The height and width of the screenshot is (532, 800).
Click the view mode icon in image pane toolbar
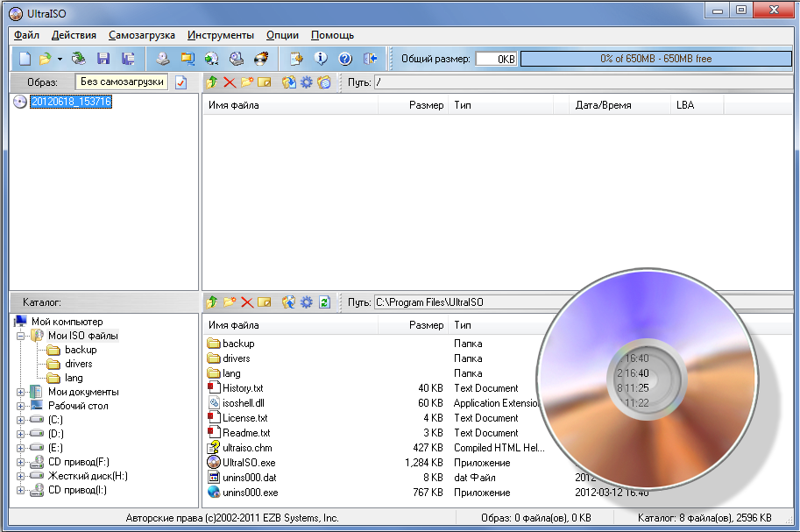click(324, 82)
